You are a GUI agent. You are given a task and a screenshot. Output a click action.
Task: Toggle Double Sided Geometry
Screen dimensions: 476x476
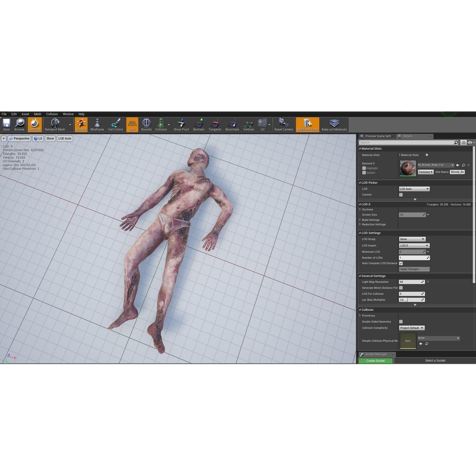pos(401,322)
